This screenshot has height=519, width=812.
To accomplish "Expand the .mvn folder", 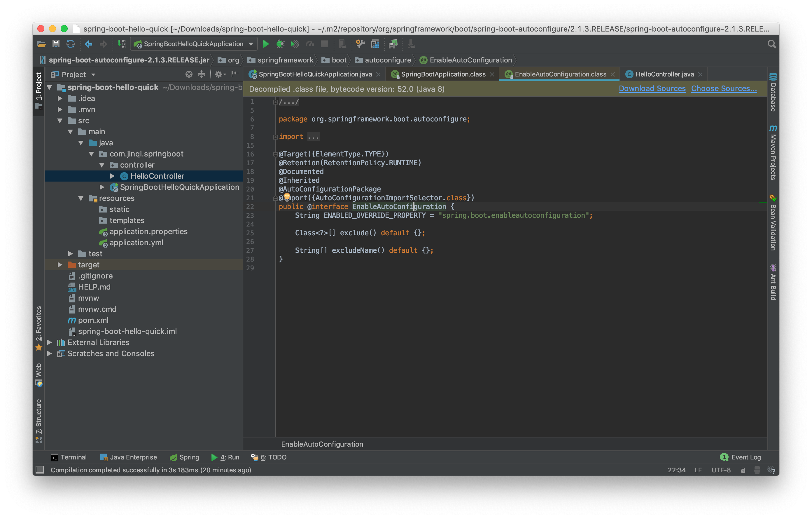I will coord(60,109).
